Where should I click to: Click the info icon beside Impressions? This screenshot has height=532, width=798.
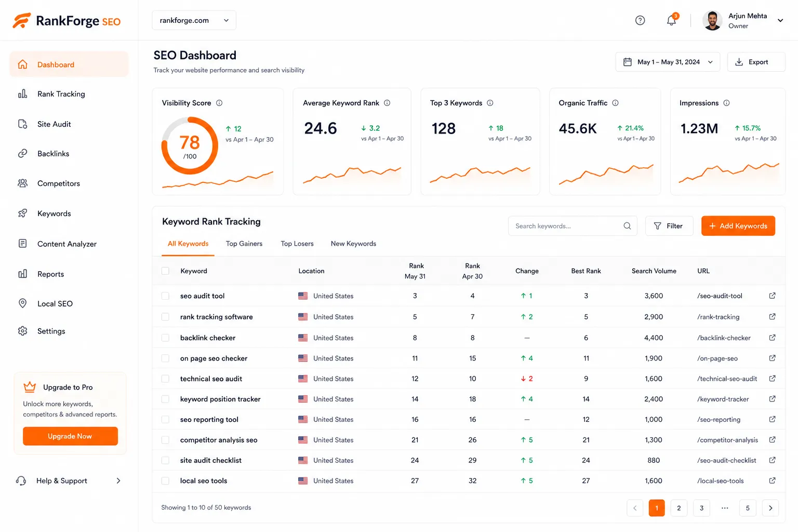coord(726,103)
